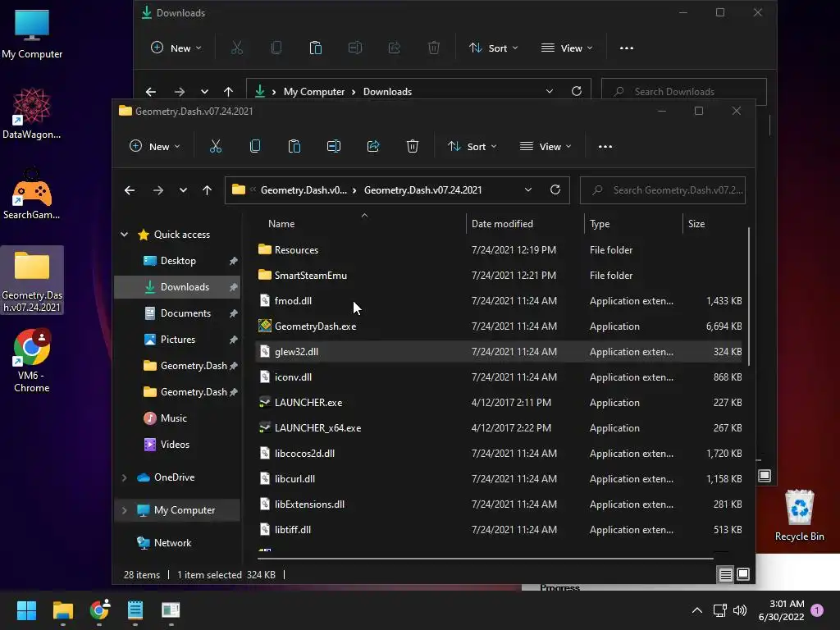
Task: Open the My Computer desktop icon
Action: 32,34
